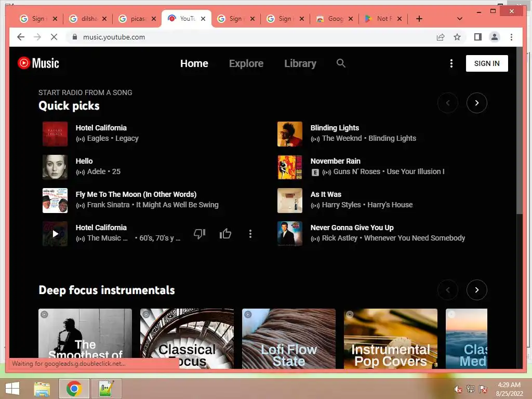Image resolution: width=532 pixels, height=399 pixels.
Task: Go back with the browser back arrow
Action: coord(21,37)
